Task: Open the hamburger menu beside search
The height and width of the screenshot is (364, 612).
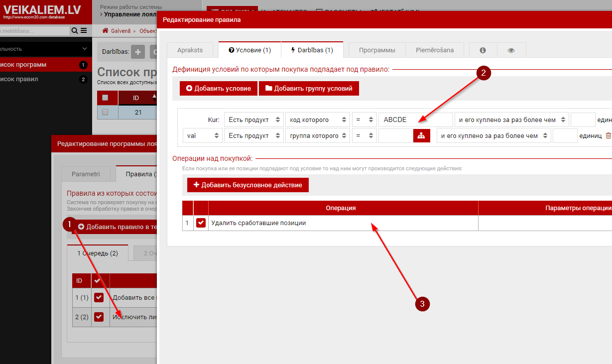Action: click(84, 31)
